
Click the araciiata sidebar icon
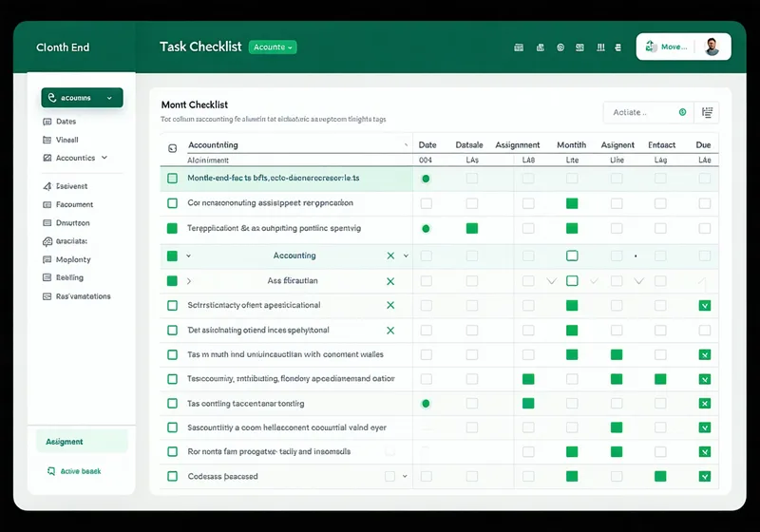pyautogui.click(x=47, y=241)
